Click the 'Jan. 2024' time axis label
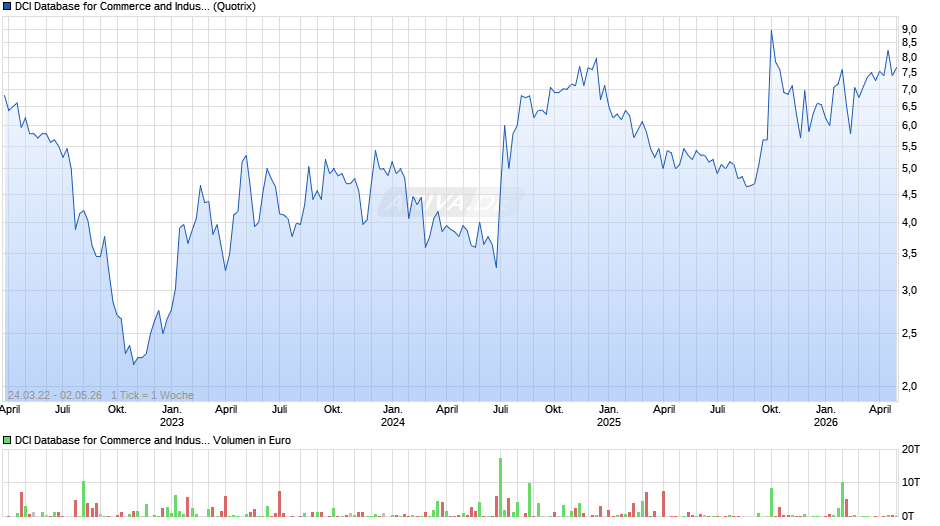This screenshot has width=940, height=526. click(x=393, y=416)
